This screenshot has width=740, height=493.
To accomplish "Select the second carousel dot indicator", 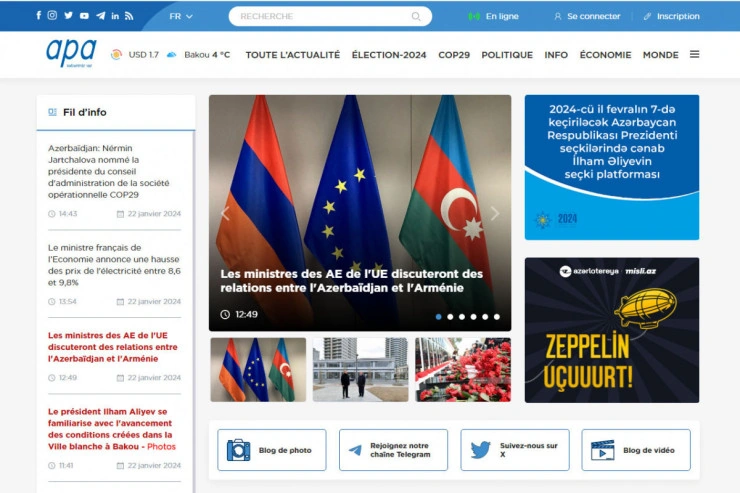I will click(450, 316).
